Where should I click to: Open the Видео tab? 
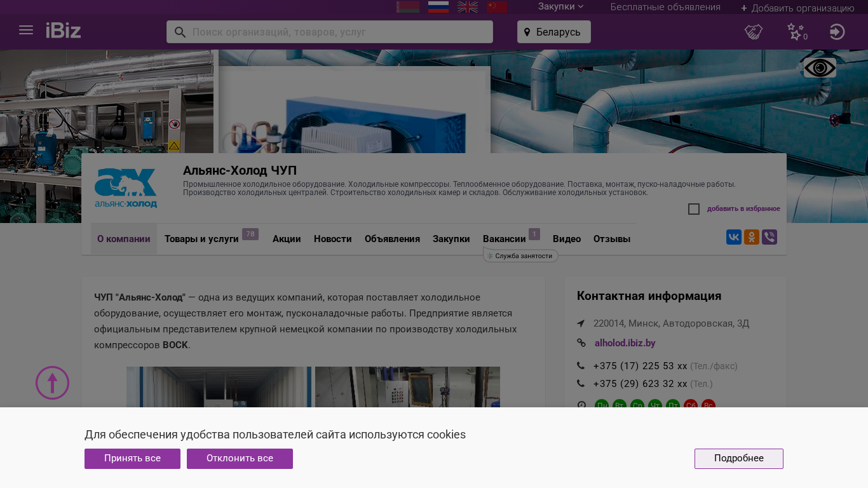pos(567,239)
